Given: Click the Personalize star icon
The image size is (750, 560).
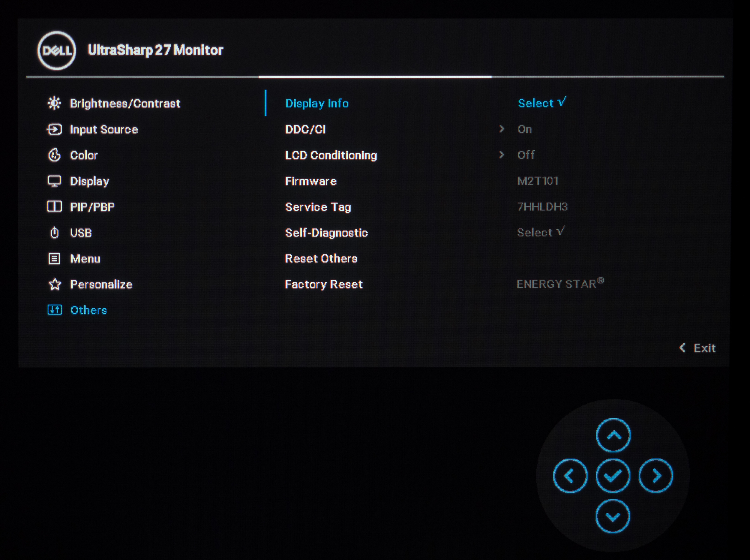Looking at the screenshot, I should tap(55, 284).
